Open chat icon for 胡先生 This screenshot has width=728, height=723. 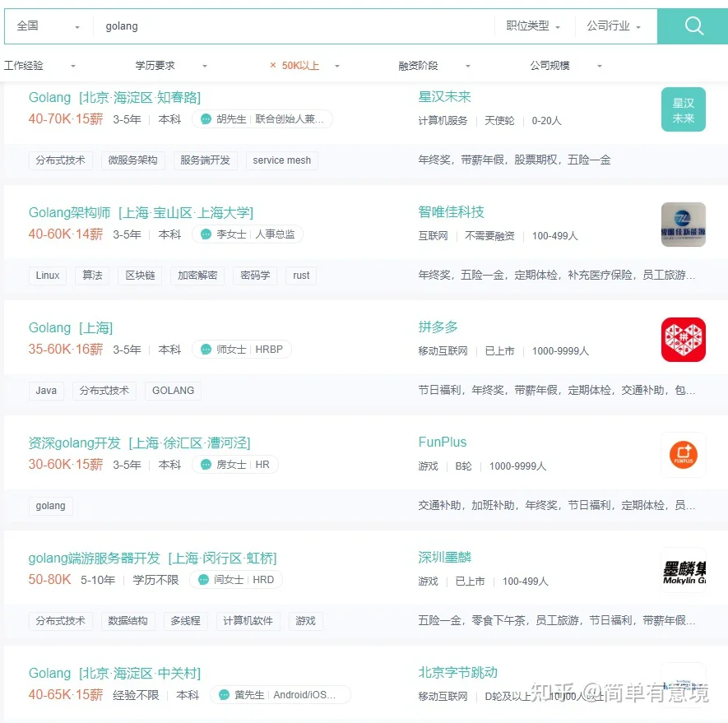point(206,119)
